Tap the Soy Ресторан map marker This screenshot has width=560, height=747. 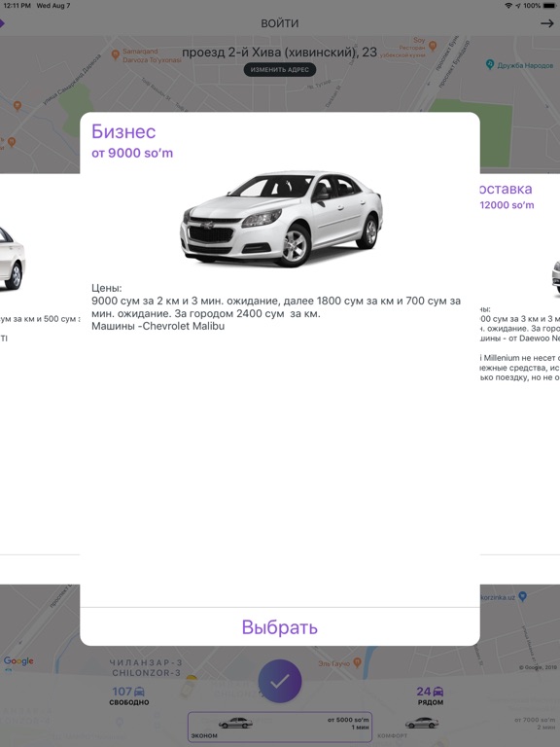point(433,46)
